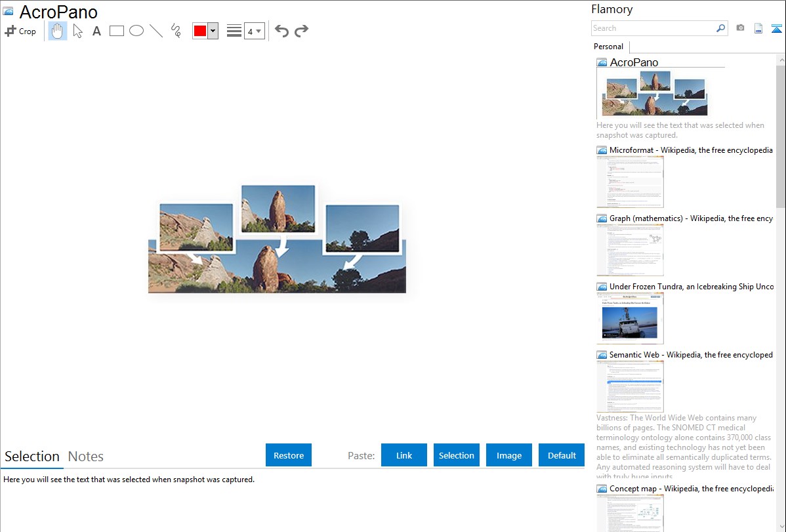Open the line thickness dropdown

click(x=254, y=31)
